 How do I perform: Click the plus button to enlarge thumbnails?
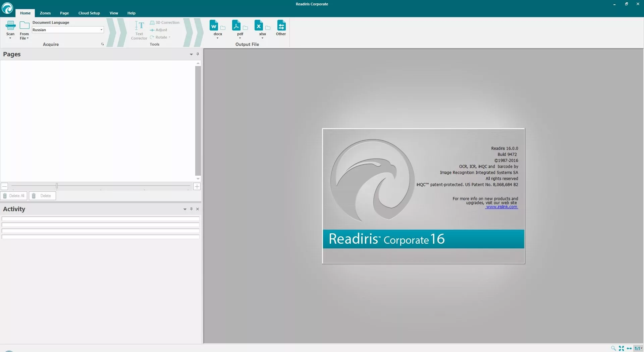197,186
